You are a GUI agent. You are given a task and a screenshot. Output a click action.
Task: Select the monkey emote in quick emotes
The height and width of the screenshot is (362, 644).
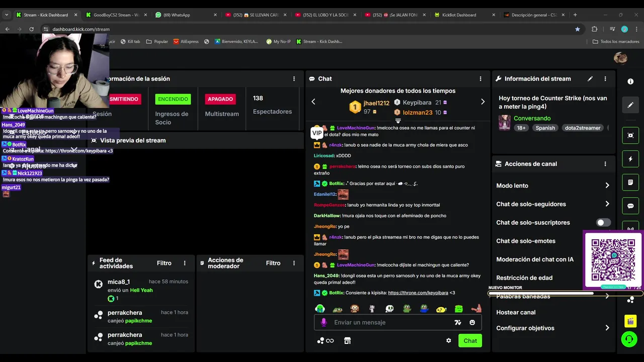(x=355, y=308)
